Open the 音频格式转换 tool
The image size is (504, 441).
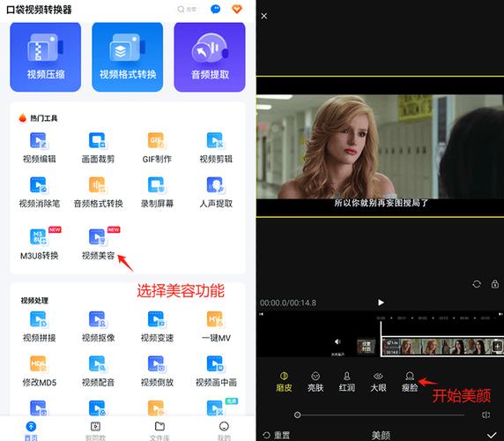98,192
